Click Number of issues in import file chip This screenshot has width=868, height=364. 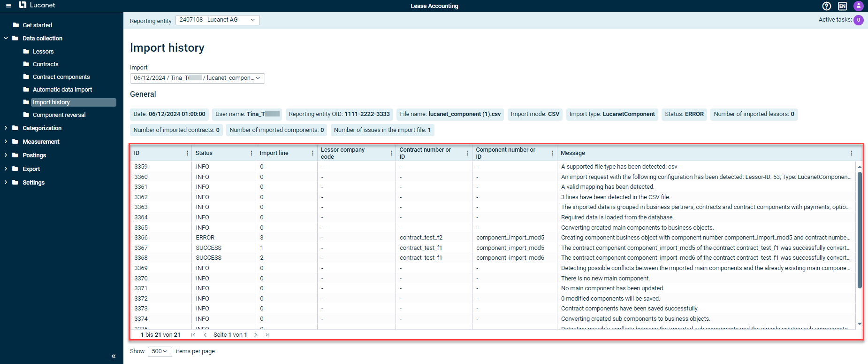382,130
